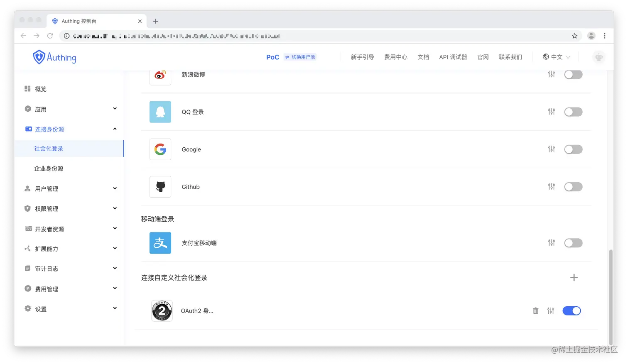Image resolution: width=628 pixels, height=364 pixels.
Task: Open the Chrome profile icon
Action: [591, 36]
